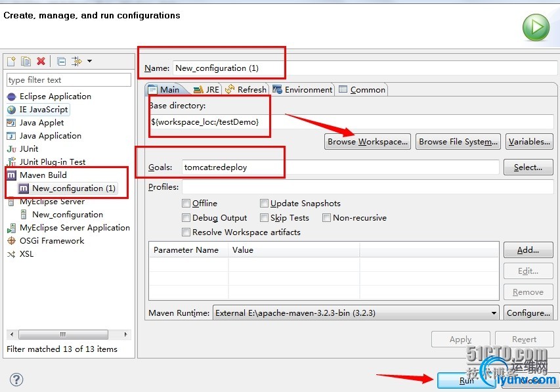Create a new launch configuration icon

click(x=11, y=62)
